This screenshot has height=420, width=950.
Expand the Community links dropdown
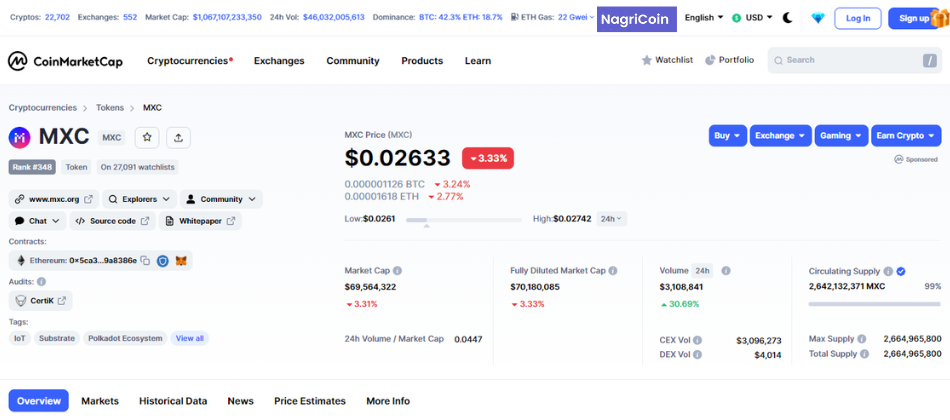tap(221, 199)
